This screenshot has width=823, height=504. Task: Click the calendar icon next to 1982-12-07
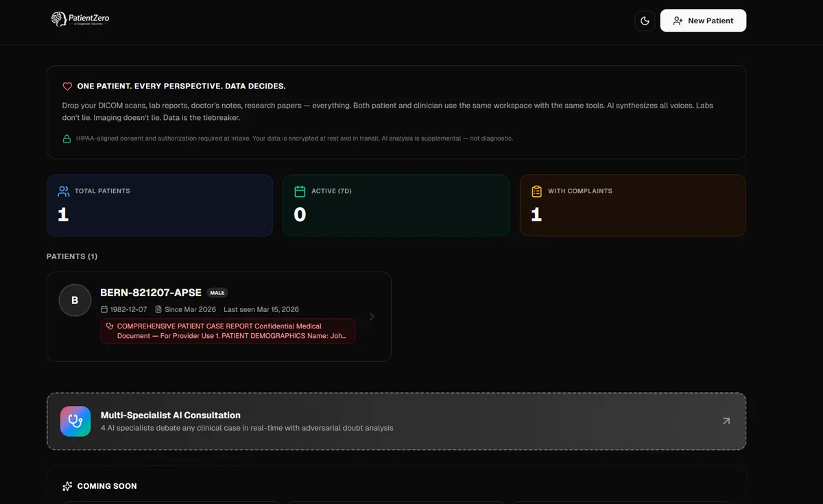point(104,309)
